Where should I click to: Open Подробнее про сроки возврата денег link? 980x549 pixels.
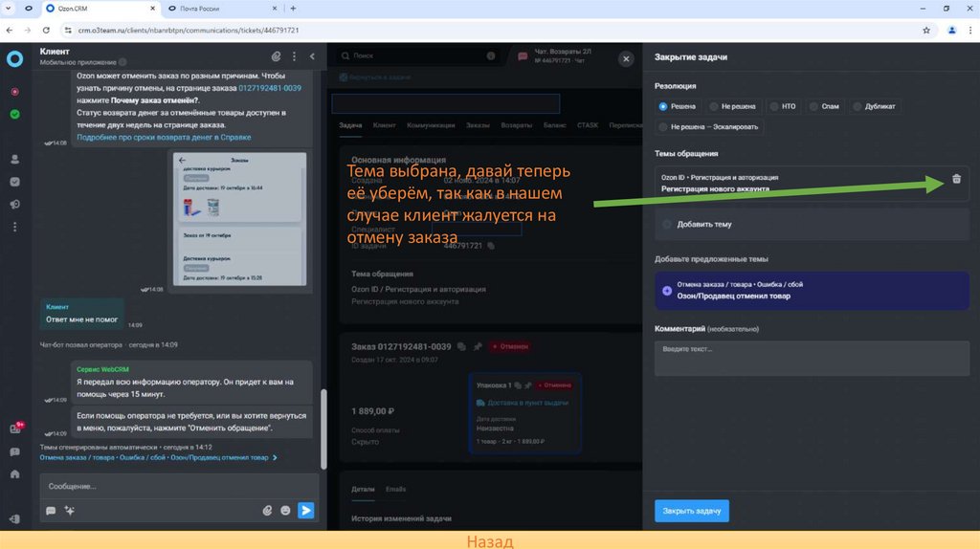point(164,137)
